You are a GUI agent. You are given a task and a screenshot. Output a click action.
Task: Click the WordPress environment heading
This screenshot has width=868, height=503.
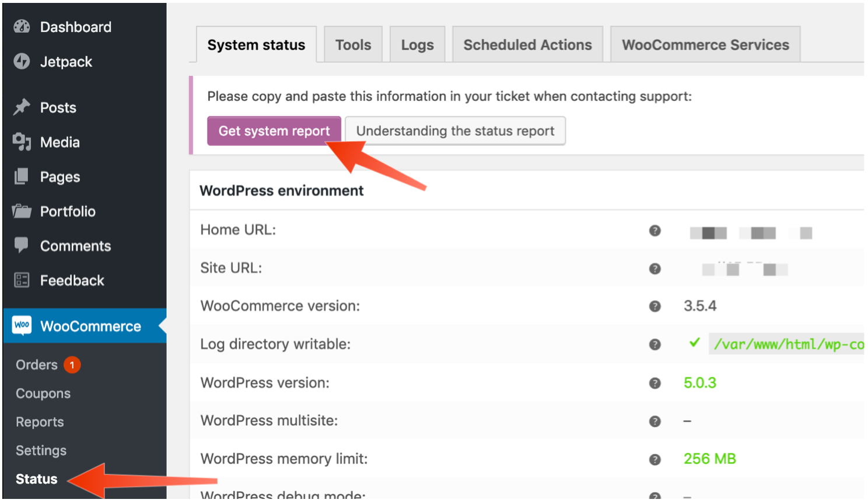tap(282, 191)
